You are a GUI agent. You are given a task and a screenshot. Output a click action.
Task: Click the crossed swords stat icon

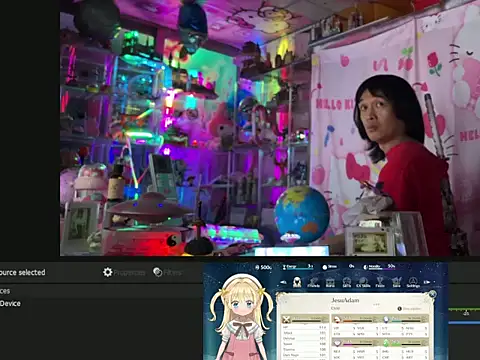[286, 319]
